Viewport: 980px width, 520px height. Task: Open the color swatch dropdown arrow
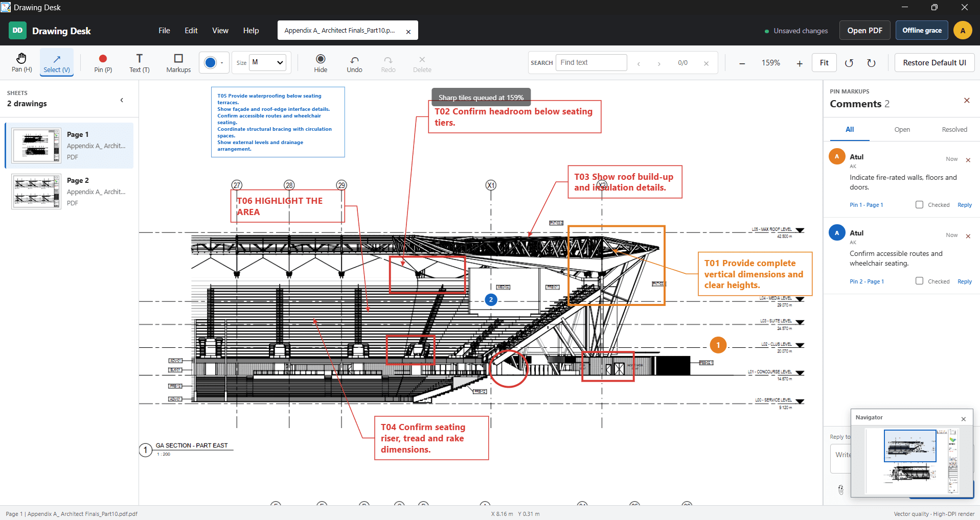[x=222, y=63]
